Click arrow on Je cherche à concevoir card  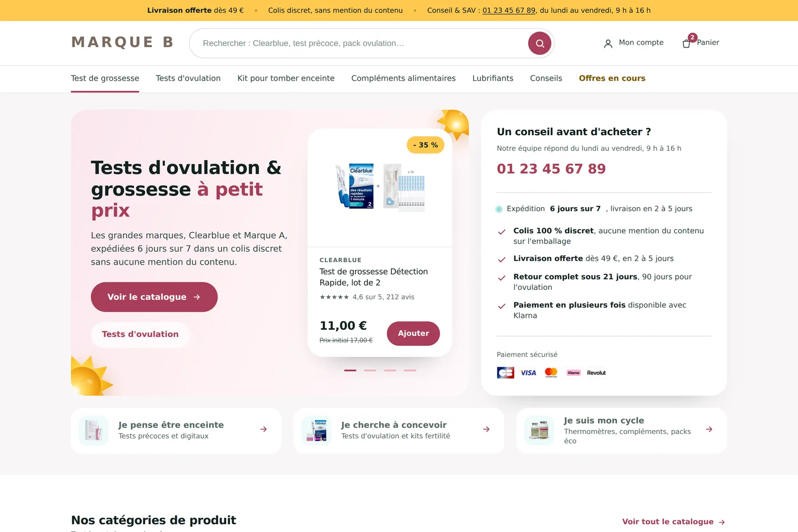click(487, 429)
